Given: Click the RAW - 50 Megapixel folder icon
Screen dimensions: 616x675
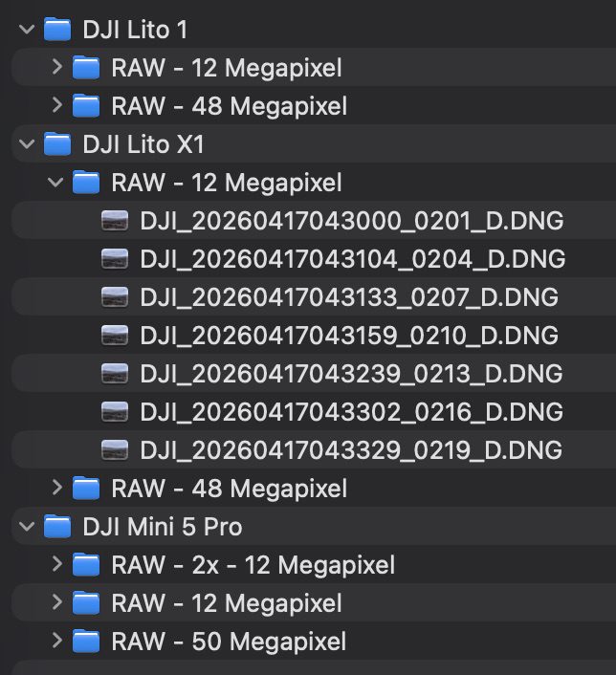Looking at the screenshot, I should click(x=87, y=642).
